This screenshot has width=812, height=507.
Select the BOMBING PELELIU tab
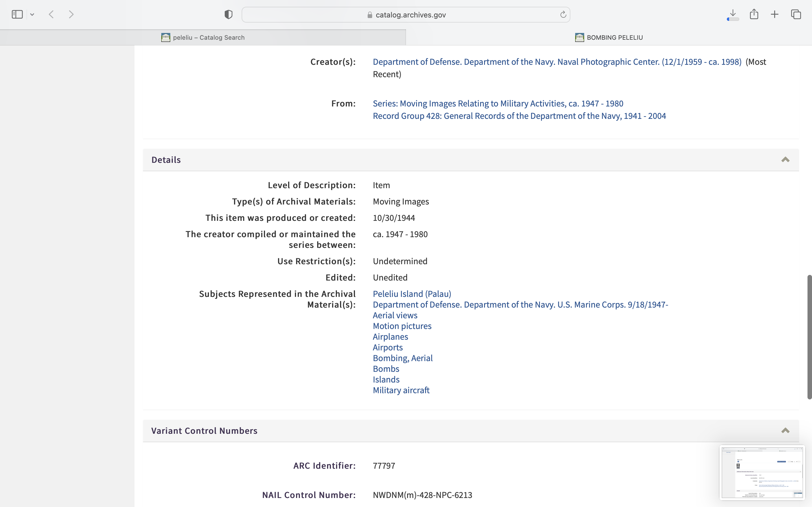(x=609, y=37)
